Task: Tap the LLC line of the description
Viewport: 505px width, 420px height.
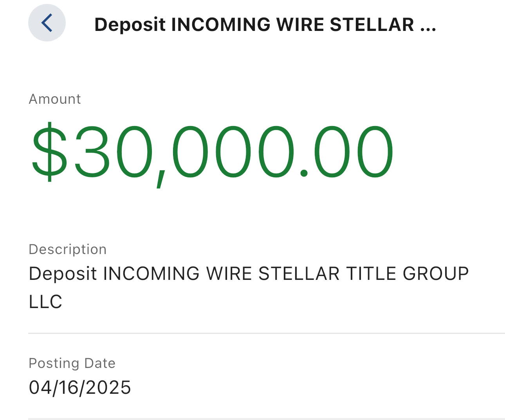Action: (45, 302)
